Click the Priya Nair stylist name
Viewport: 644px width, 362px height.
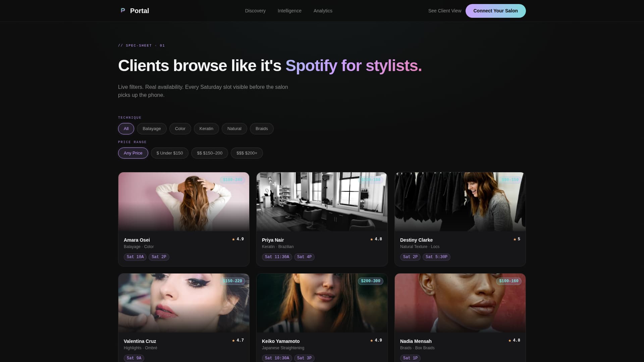273,240
